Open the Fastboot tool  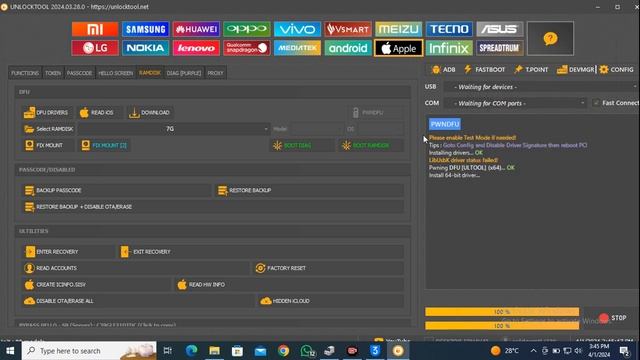(484, 70)
